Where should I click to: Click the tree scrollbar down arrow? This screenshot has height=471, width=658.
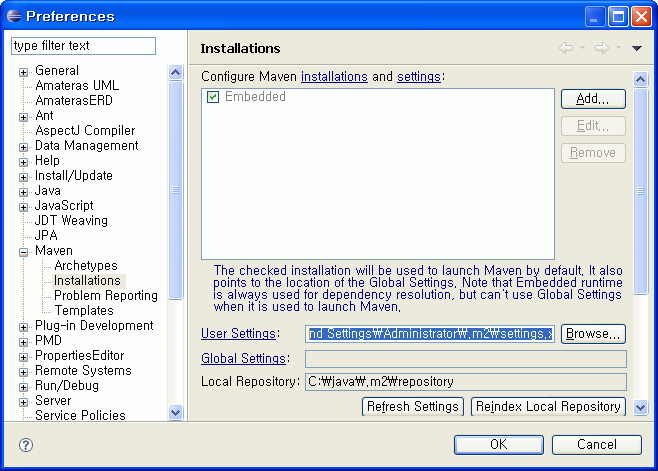[176, 412]
